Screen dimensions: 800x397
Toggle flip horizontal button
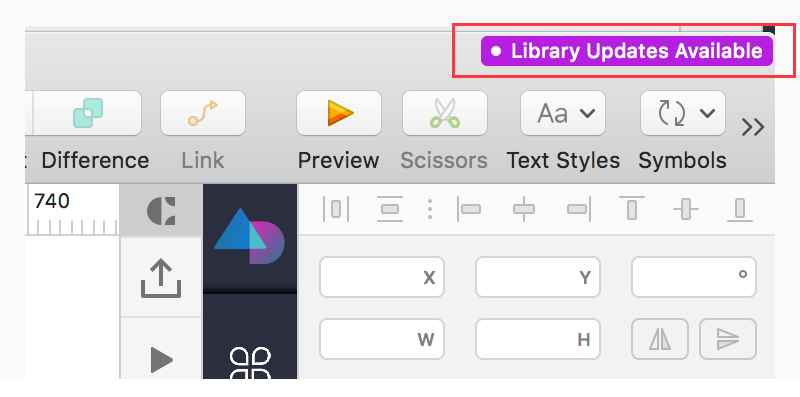pyautogui.click(x=660, y=339)
